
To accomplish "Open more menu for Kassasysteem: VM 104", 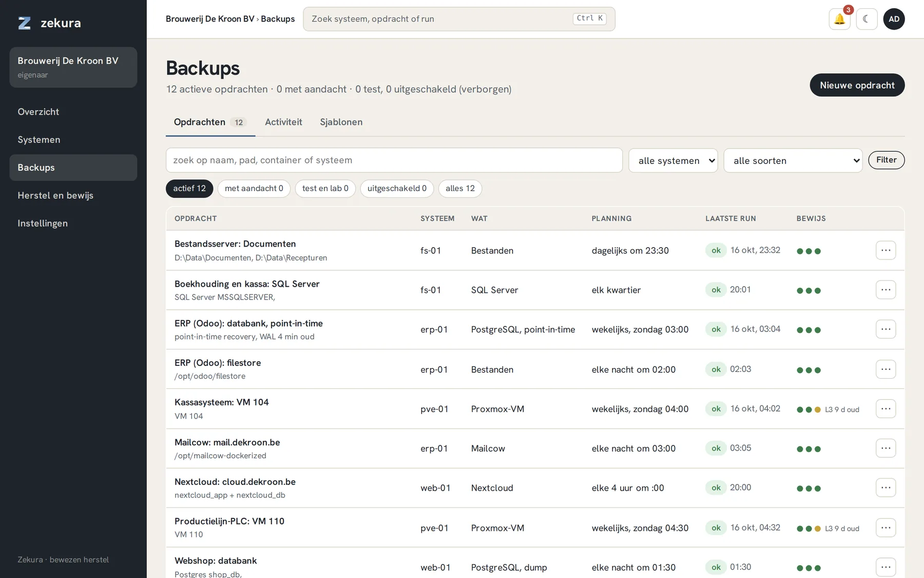I will tap(885, 409).
